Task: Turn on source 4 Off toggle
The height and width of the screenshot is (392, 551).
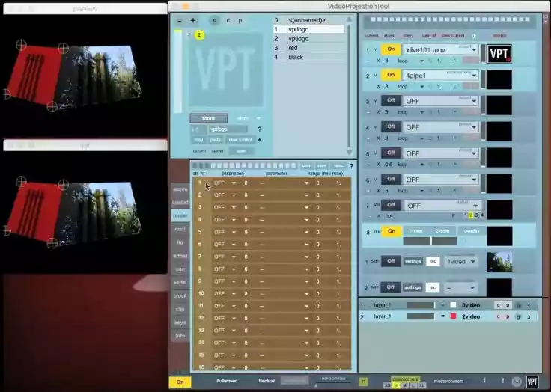Action: (x=391, y=126)
